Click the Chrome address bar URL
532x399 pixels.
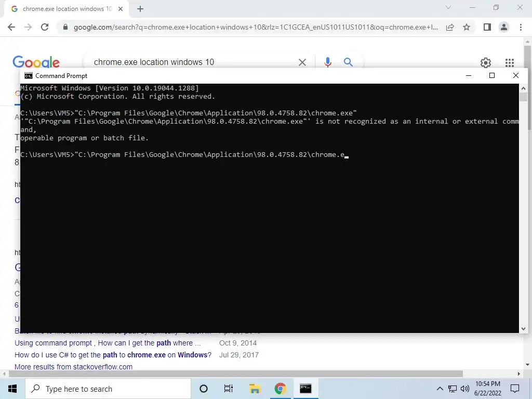coord(256,27)
